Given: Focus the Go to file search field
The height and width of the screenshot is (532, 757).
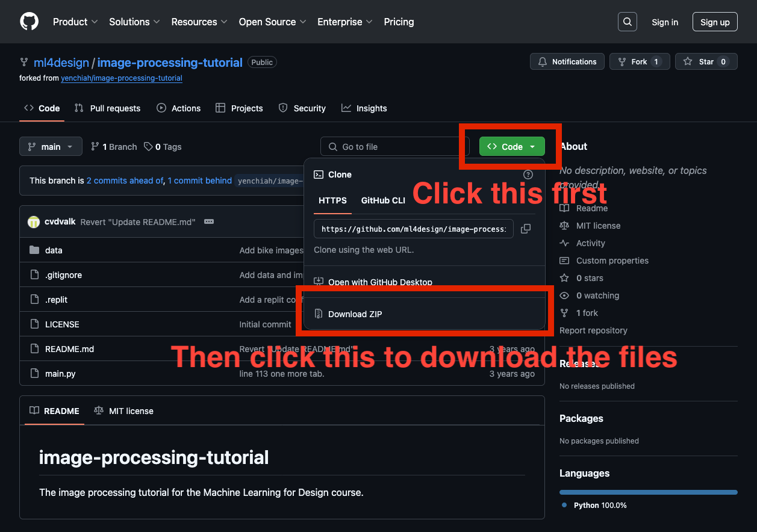Looking at the screenshot, I should (x=394, y=147).
